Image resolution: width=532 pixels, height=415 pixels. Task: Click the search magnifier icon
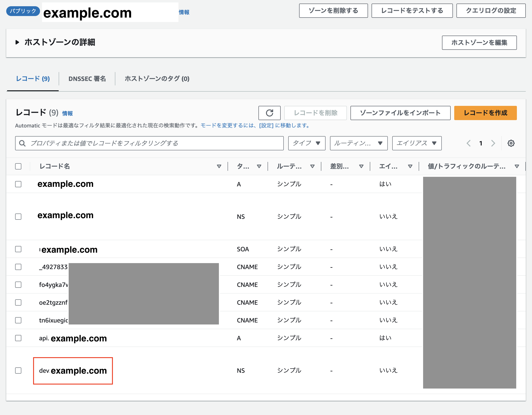point(22,143)
